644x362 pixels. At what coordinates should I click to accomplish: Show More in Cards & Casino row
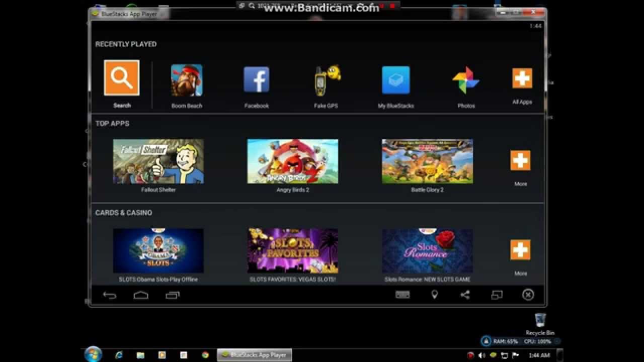tap(521, 250)
